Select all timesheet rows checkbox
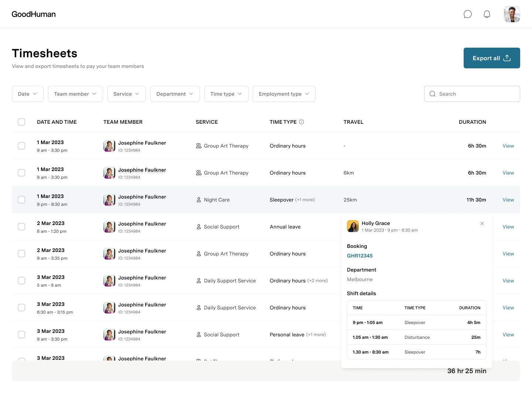This screenshot has height=399, width=532. [x=21, y=122]
